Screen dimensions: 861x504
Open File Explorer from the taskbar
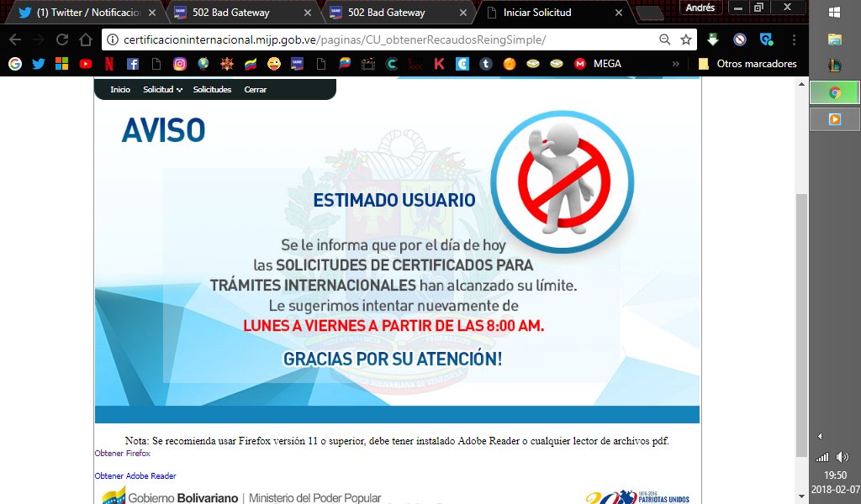tap(835, 39)
